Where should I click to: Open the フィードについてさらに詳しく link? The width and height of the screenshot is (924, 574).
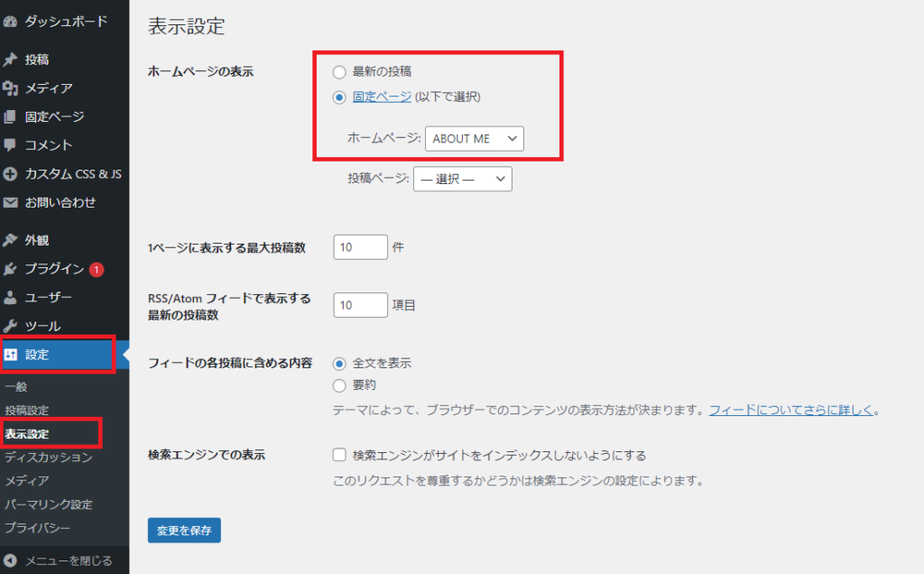point(791,410)
